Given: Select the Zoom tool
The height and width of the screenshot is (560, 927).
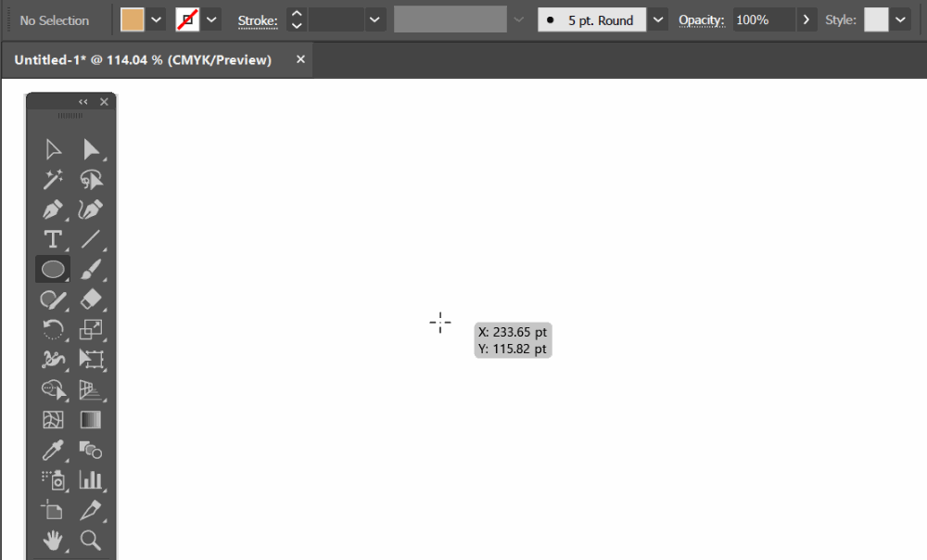Looking at the screenshot, I should pos(91,540).
